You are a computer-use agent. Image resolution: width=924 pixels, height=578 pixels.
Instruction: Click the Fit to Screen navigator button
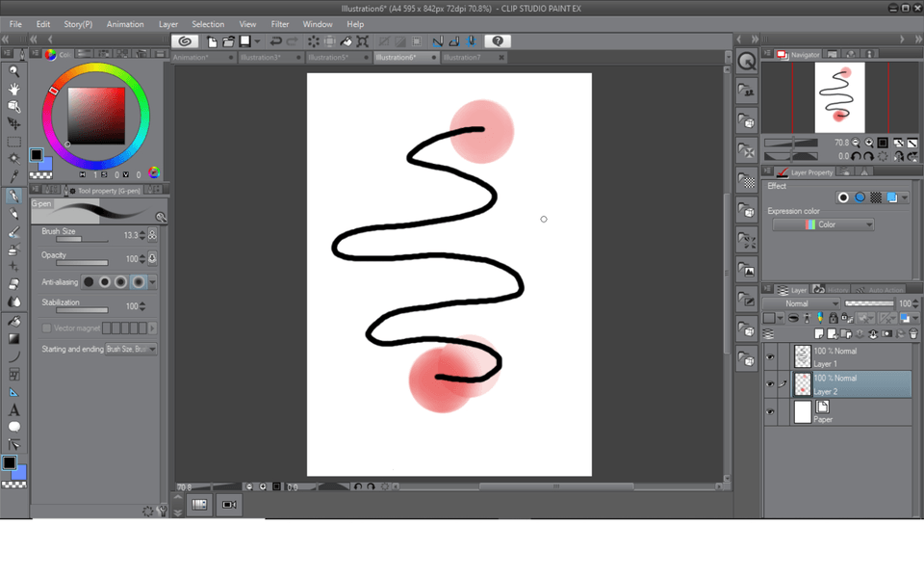click(882, 143)
